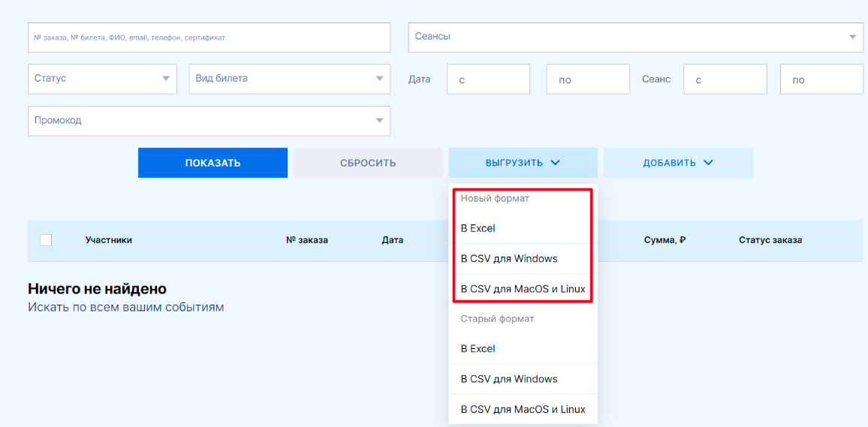The image size is (868, 427).
Task: Select 'В Excel' under Старый формат
Action: coord(478,349)
